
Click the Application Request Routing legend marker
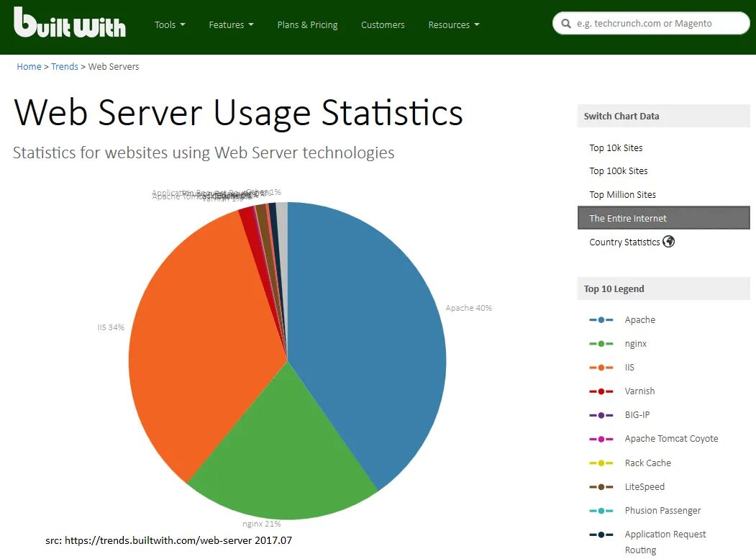[601, 534]
